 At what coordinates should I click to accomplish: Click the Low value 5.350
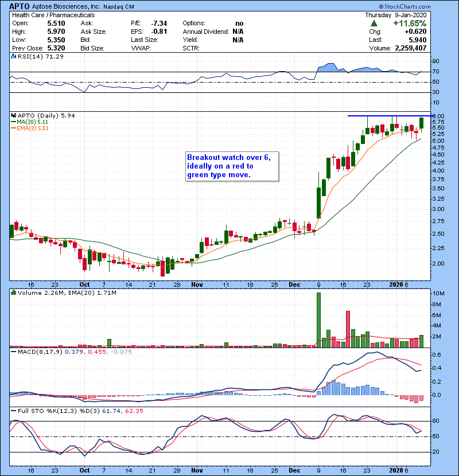coord(56,40)
